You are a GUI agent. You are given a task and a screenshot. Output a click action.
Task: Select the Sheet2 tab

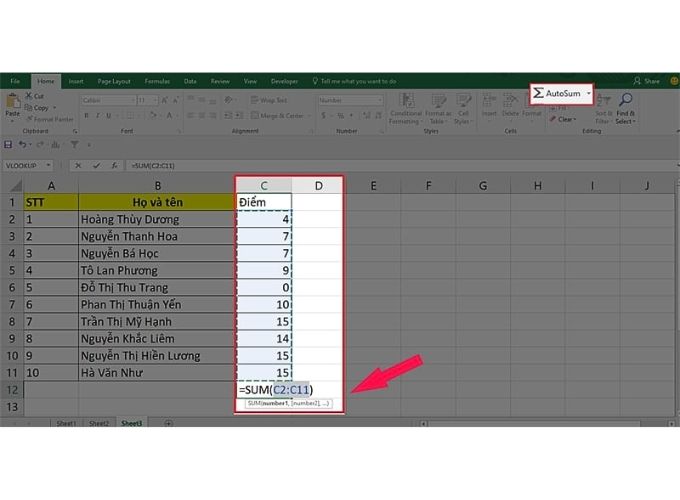[99, 423]
